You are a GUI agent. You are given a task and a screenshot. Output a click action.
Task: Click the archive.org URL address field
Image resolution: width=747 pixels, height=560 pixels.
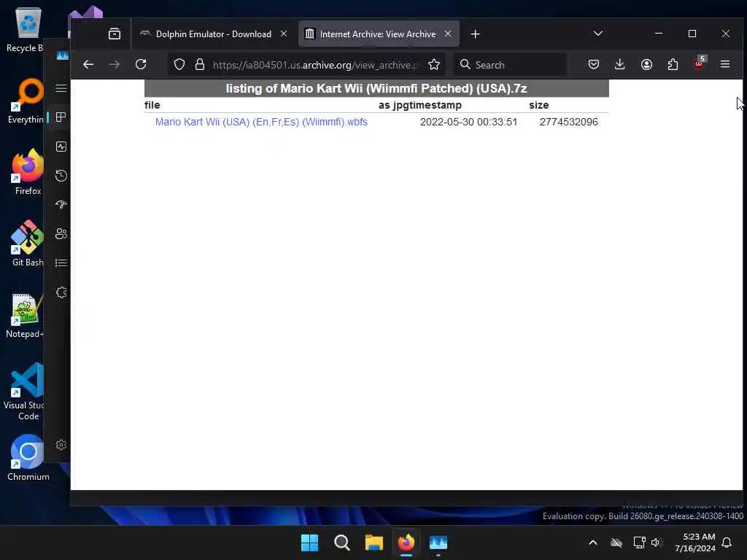315,65
